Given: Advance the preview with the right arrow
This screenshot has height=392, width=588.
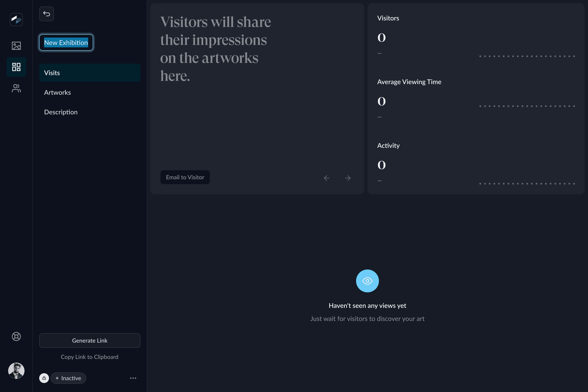Looking at the screenshot, I should click(348, 178).
